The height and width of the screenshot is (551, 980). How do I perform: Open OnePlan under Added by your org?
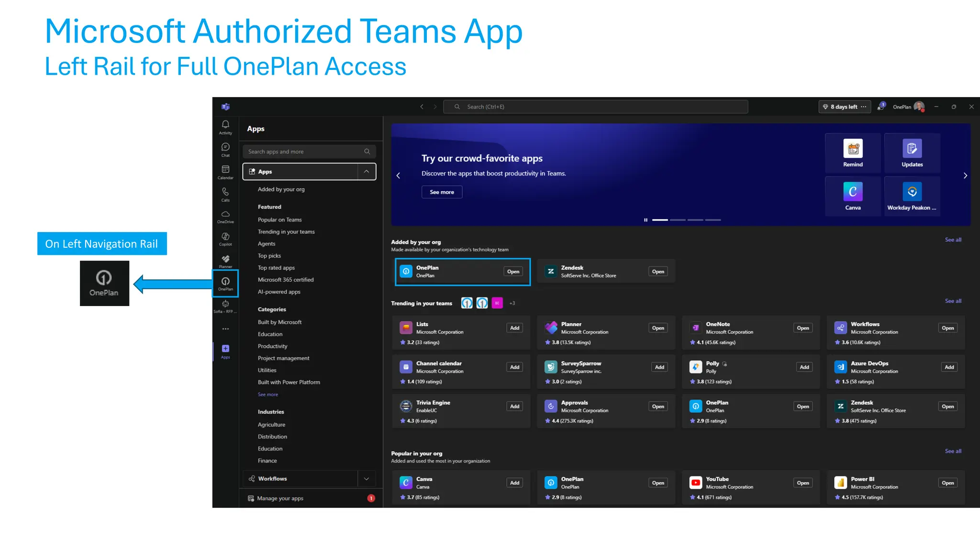click(x=513, y=272)
